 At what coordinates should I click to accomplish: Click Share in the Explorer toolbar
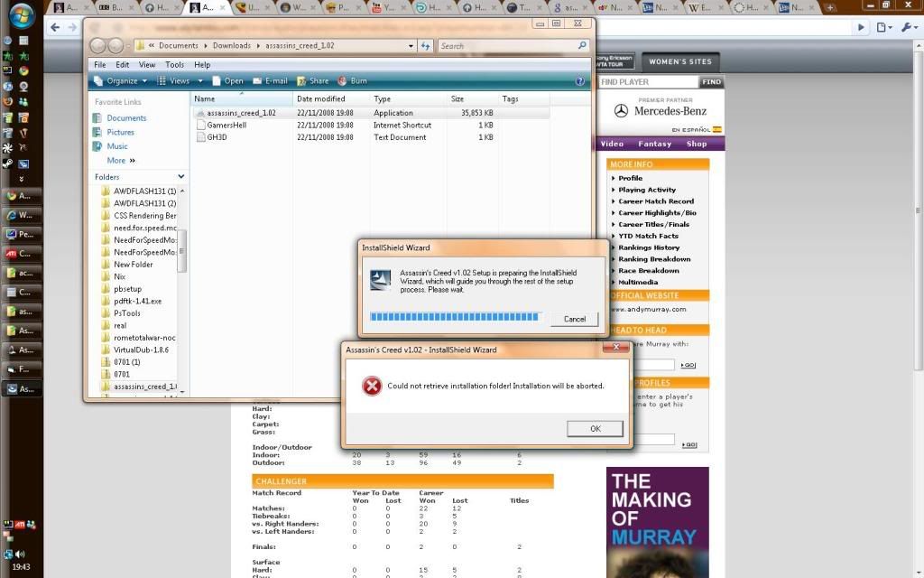[313, 81]
